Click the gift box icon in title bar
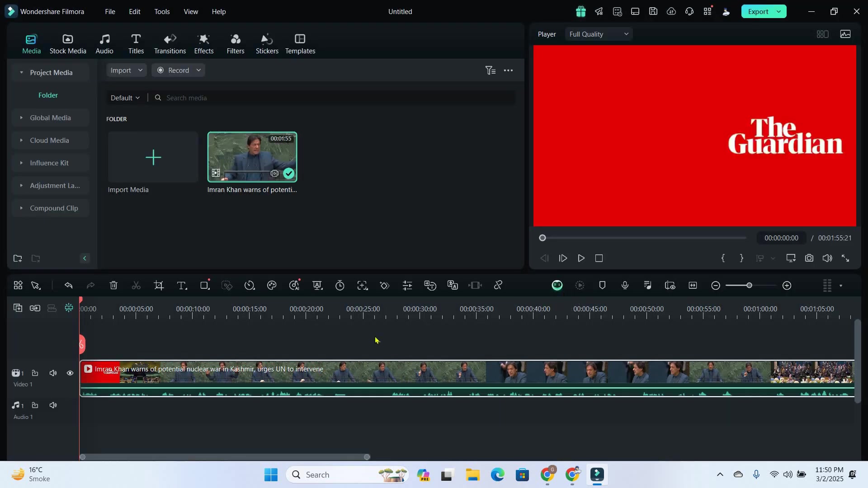 click(x=581, y=12)
